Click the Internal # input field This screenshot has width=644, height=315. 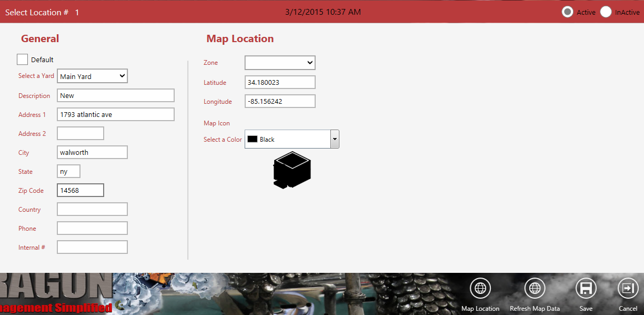[92, 247]
